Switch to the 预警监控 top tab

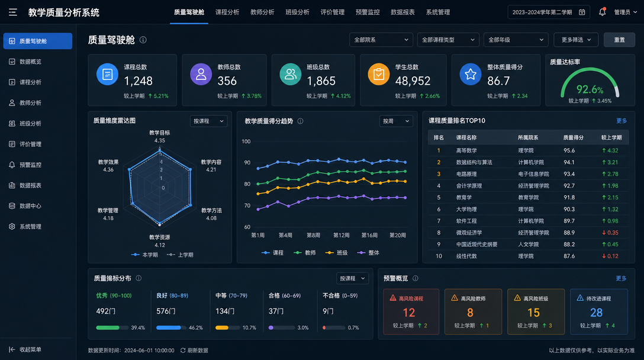(x=368, y=12)
